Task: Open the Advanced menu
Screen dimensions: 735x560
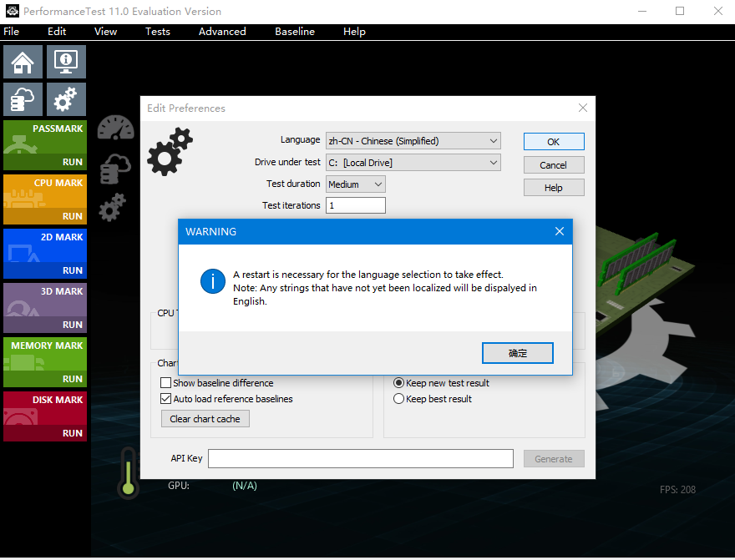Action: tap(222, 32)
